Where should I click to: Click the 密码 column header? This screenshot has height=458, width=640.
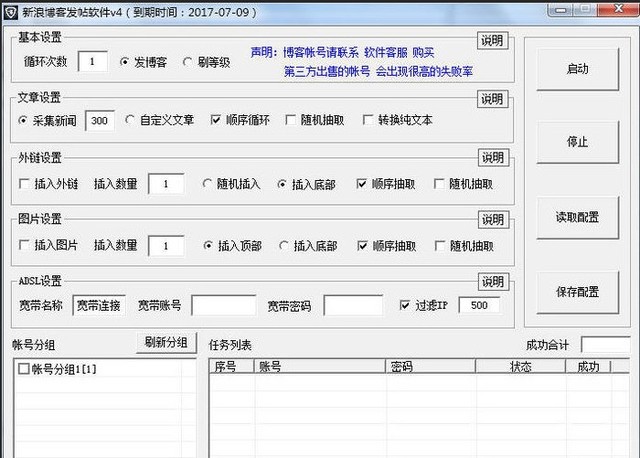pos(431,367)
